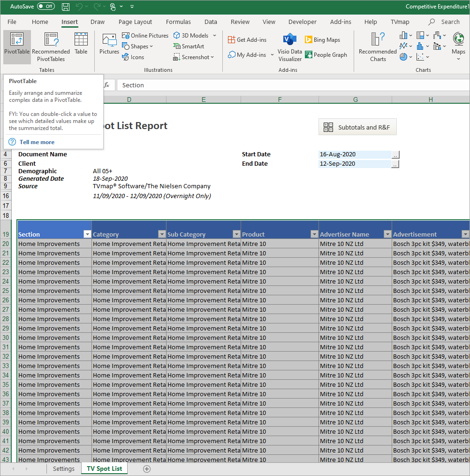Click Online Pictures

coord(145,36)
